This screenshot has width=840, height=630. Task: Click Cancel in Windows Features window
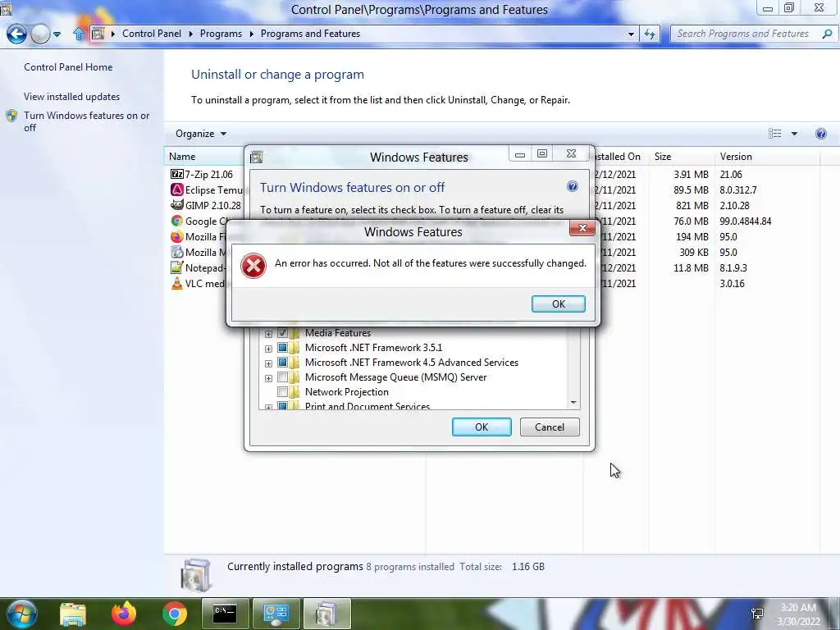pos(549,427)
